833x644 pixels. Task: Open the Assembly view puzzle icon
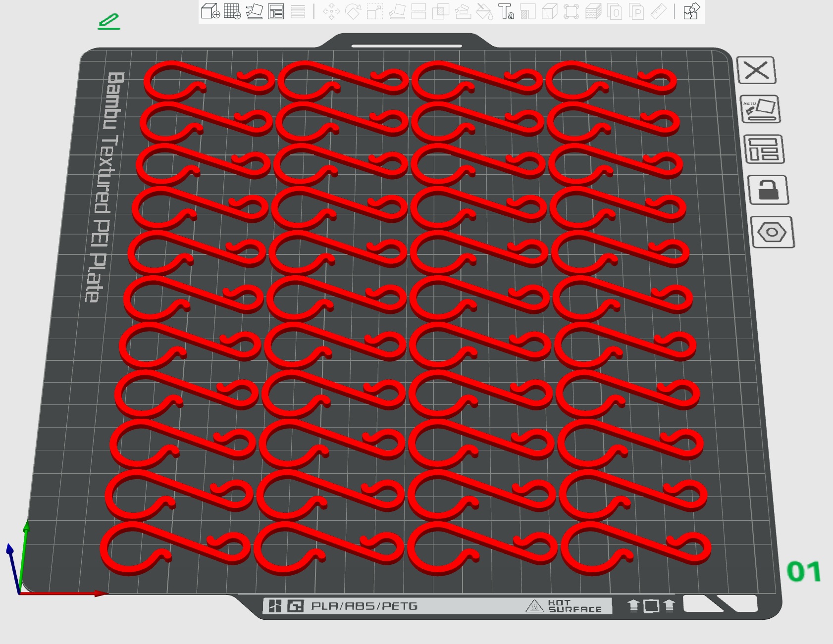click(x=691, y=11)
